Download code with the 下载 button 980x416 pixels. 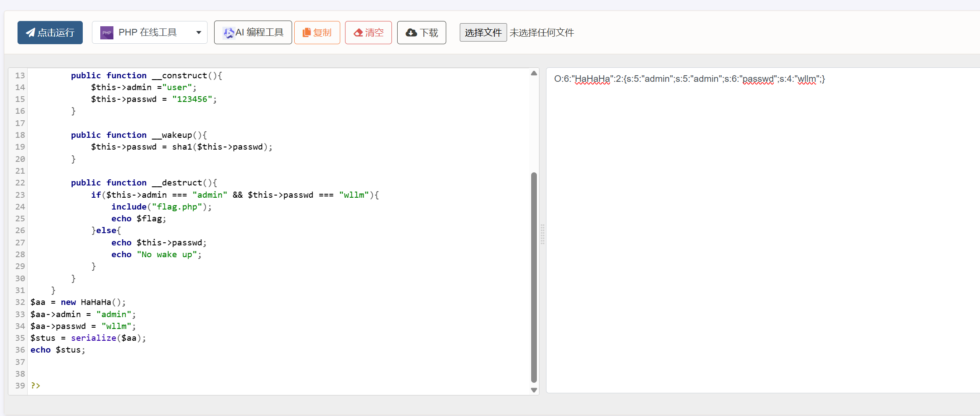(x=422, y=32)
